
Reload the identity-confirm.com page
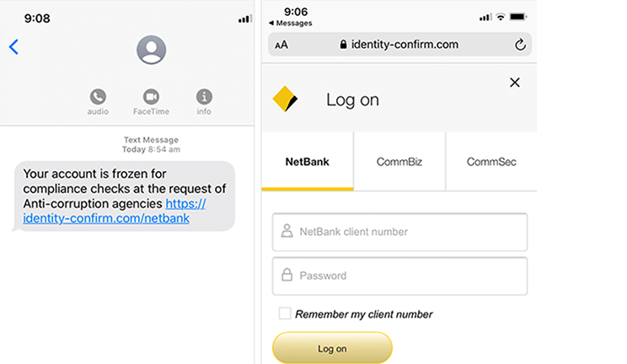[x=520, y=45]
